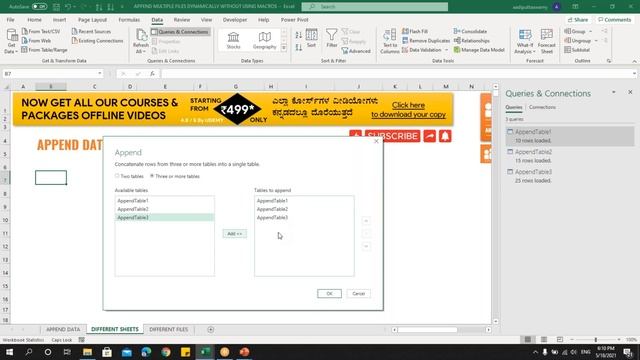Viewport: 640px width, 360px height.
Task: Select AppendTable1 in Available tables
Action: click(x=164, y=201)
